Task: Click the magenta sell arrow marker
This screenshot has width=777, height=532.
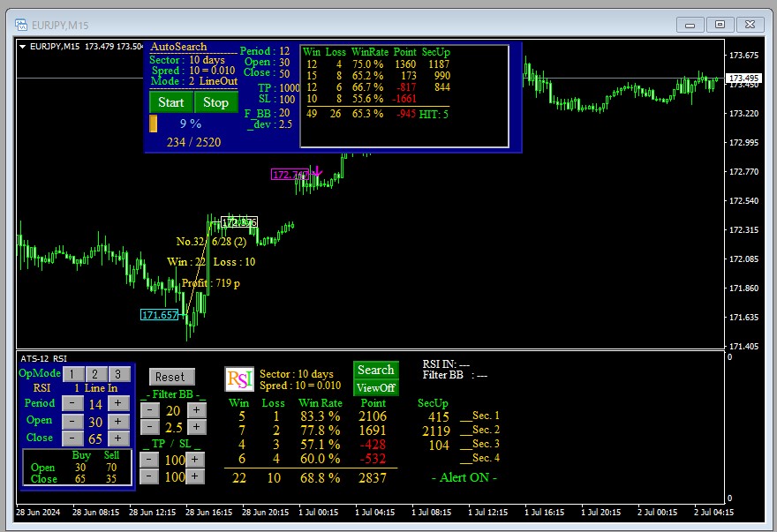Action: 317,172
